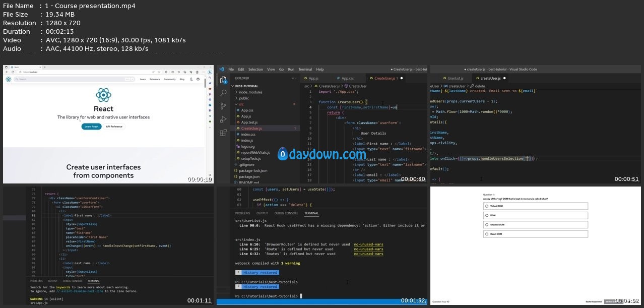Screen dimensions: 644x308
Task: Open the Terminal menu in VS Code
Action: coord(305,69)
